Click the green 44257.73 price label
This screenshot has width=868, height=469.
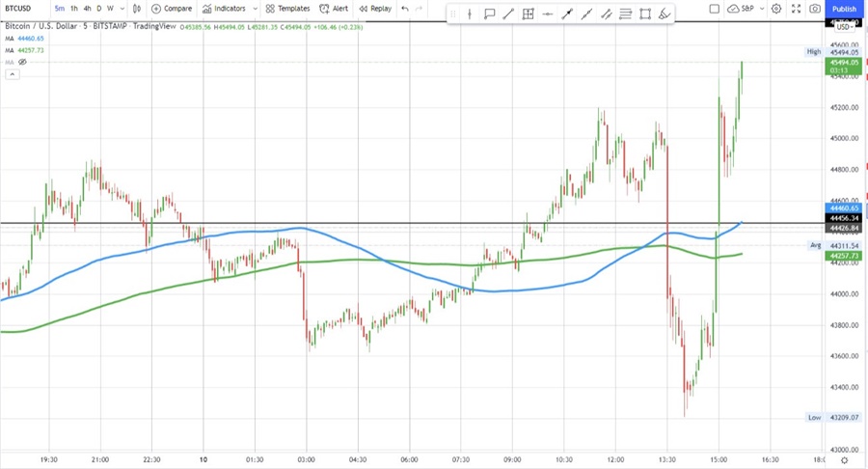(844, 256)
